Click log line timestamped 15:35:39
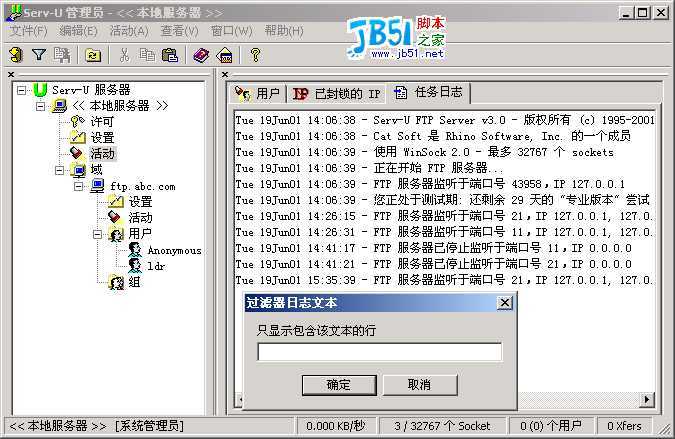This screenshot has width=675, height=439. pyautogui.click(x=444, y=280)
